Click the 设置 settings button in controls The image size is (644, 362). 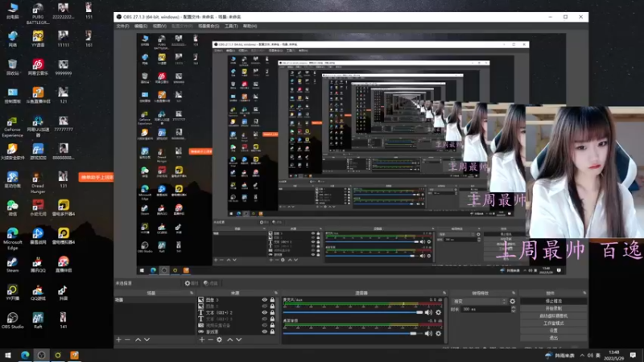click(553, 331)
